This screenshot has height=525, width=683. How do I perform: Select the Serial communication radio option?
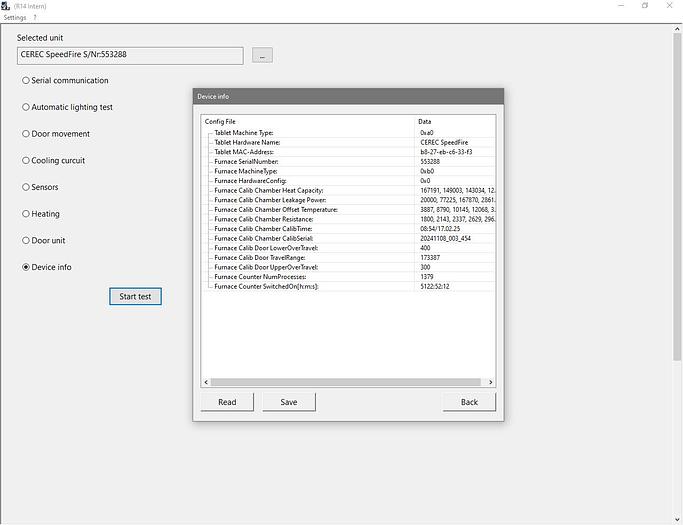click(26, 81)
